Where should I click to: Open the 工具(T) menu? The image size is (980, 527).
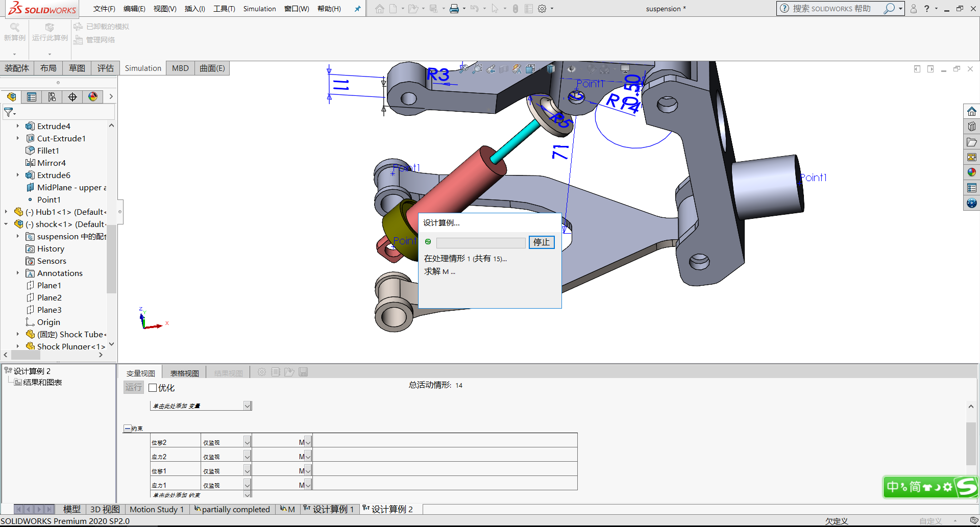click(x=224, y=9)
